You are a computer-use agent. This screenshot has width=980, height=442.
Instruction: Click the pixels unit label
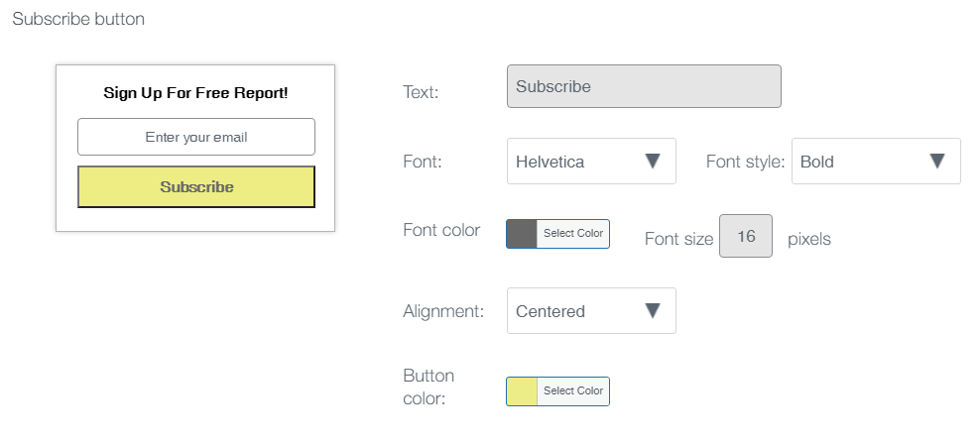tap(808, 239)
